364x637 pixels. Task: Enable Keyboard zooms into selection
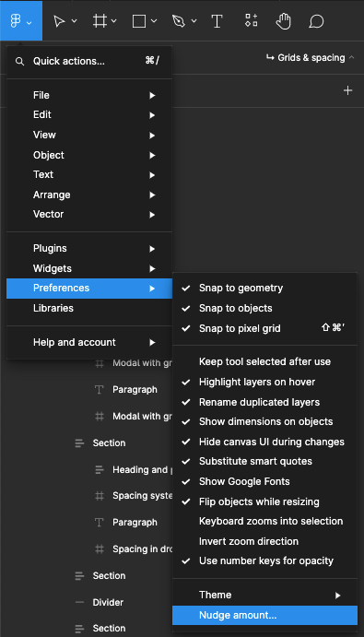[264, 521]
